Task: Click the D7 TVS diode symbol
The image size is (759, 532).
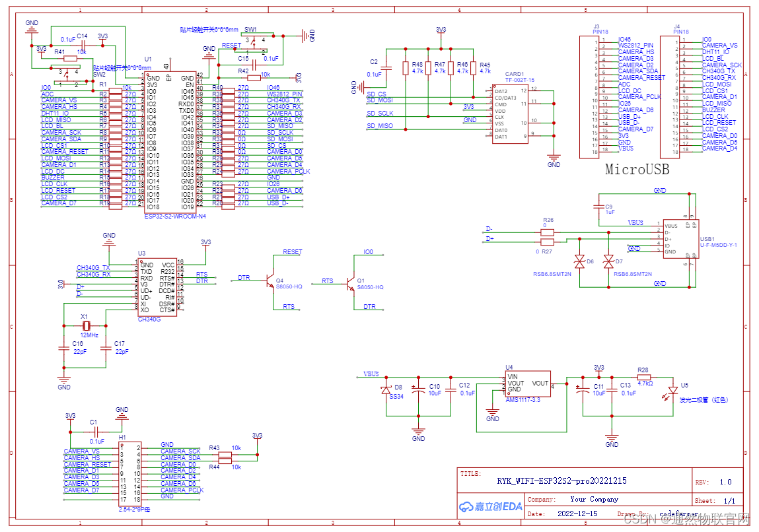Action: [x=608, y=261]
